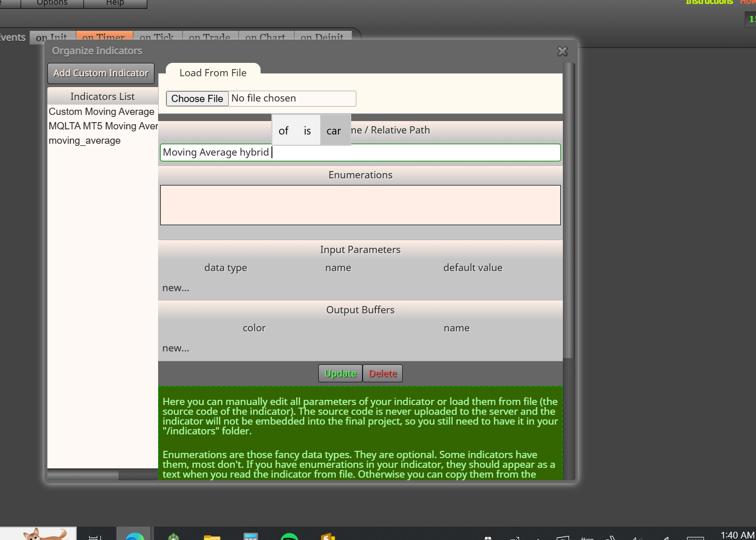The image size is (756, 540).
Task: Open Spotify from the taskbar
Action: coord(289,536)
